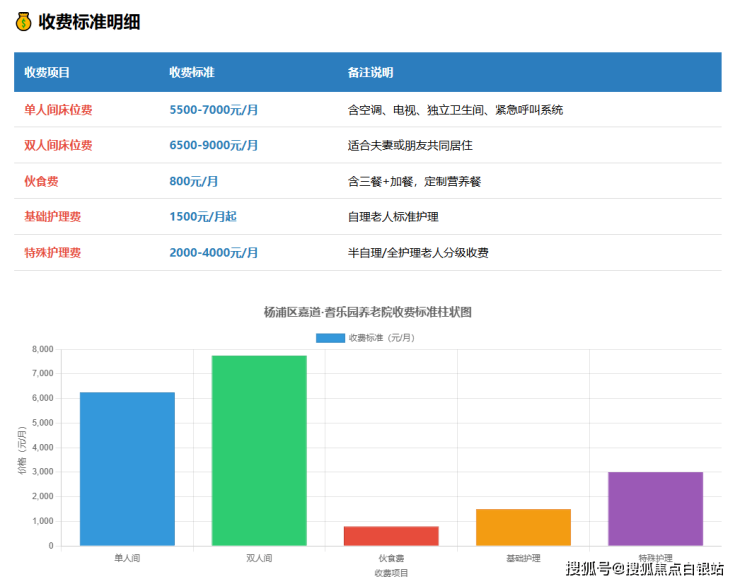The width and height of the screenshot is (740, 584).
Task: Select the purple 特殊护理 bar
Action: 655,508
